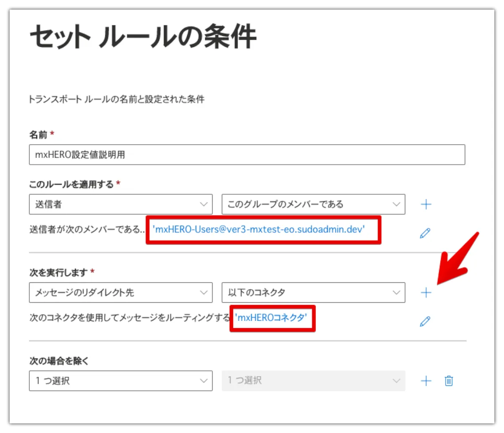Click the このルールを適用する label
This screenshot has width=504, height=433.
pyautogui.click(x=71, y=184)
